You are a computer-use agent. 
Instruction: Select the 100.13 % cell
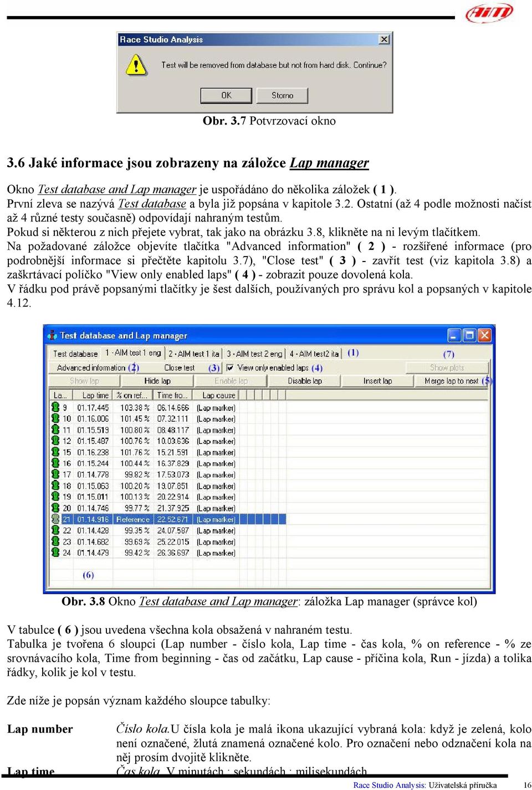point(135,497)
